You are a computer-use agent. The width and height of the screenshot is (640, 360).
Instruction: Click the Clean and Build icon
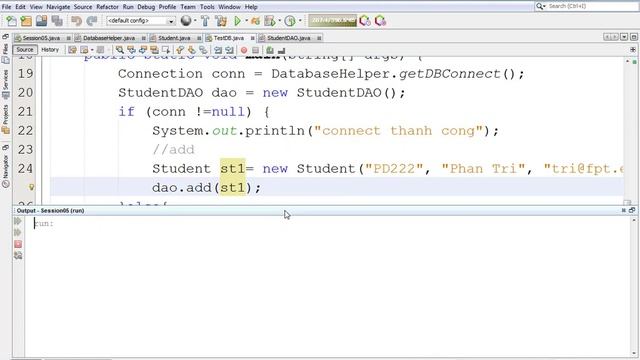[x=221, y=21]
